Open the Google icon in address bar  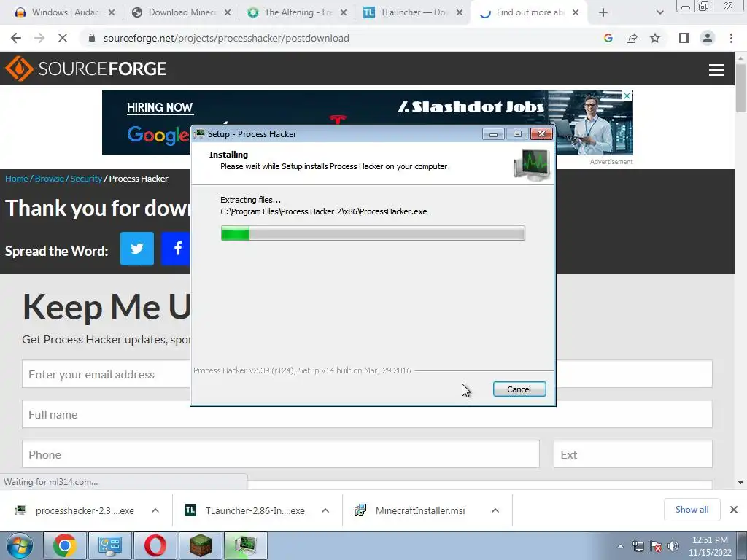(x=608, y=38)
